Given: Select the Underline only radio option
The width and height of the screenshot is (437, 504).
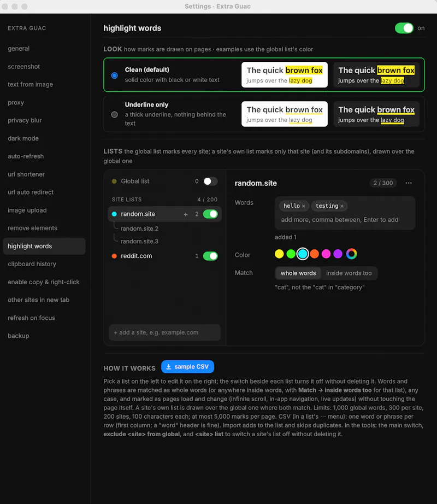Looking at the screenshot, I should coord(114,114).
